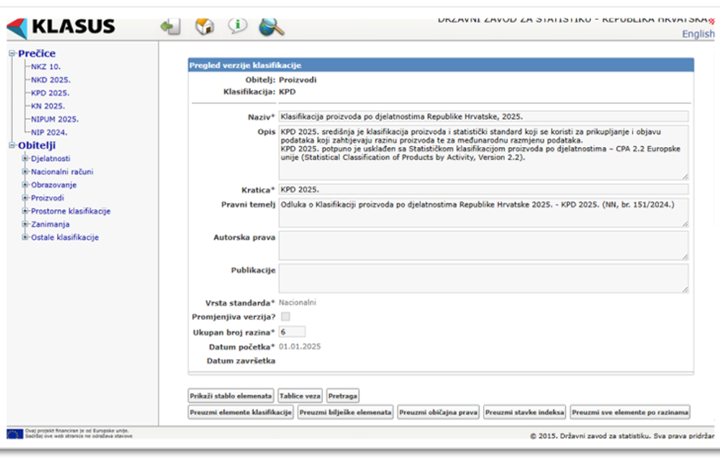Image resolution: width=720 pixels, height=462 pixels.
Task: Open the home page house icon
Action: (x=204, y=27)
